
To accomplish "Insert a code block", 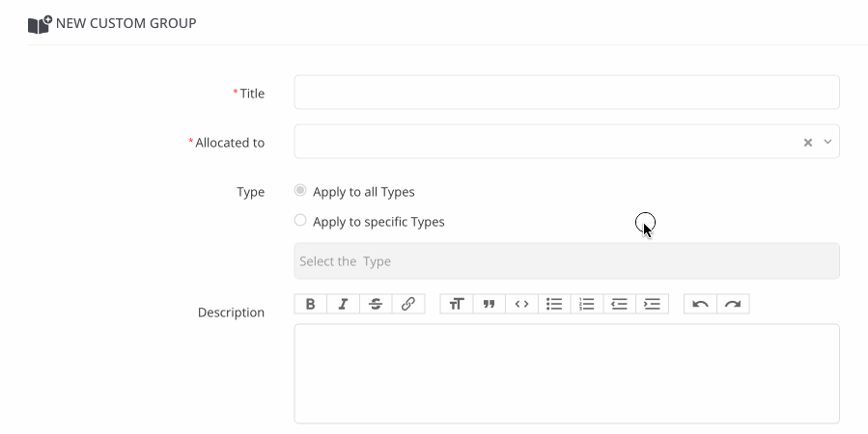I will pos(521,304).
